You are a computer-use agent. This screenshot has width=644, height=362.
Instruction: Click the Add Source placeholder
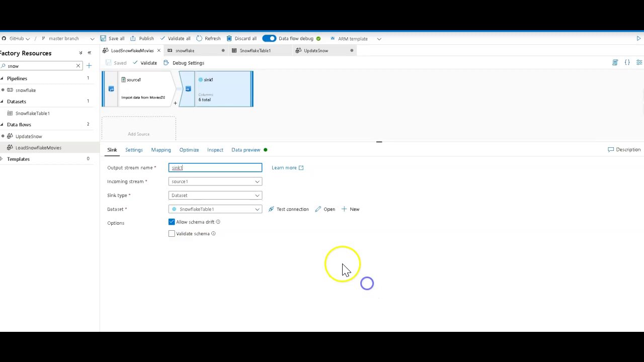(139, 128)
